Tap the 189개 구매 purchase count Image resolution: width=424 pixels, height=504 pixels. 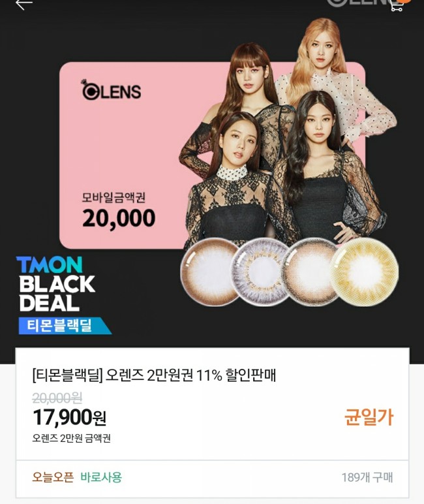coord(367,477)
